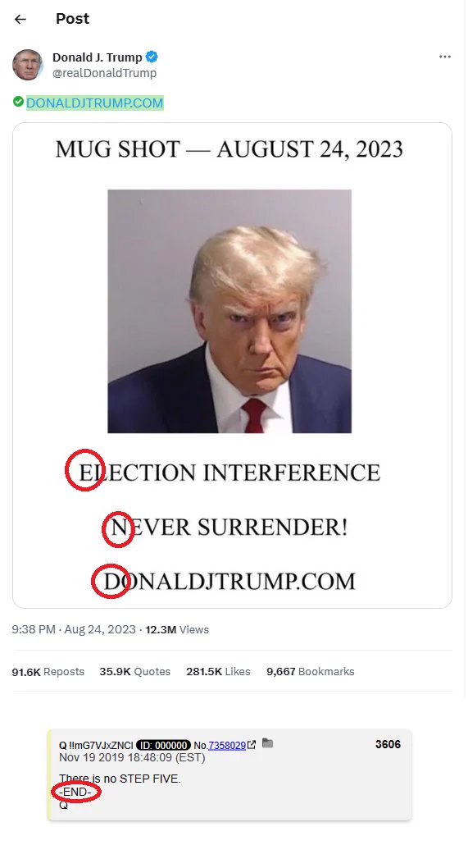Viewport: 468px width, 868px height.
Task: View the 35.9K Quotes list
Action: point(135,671)
